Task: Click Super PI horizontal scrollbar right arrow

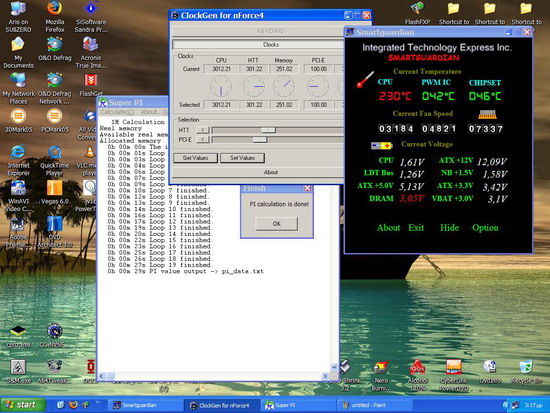Action: (x=325, y=376)
